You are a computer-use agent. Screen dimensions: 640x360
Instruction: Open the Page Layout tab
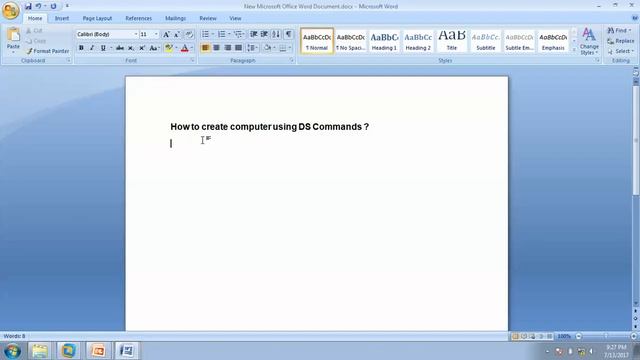pos(97,18)
